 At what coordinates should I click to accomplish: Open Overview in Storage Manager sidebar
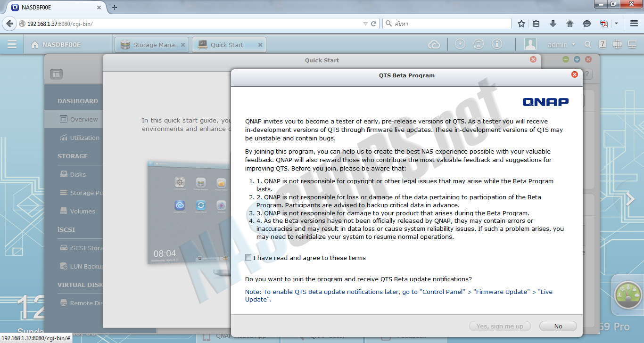point(73,119)
